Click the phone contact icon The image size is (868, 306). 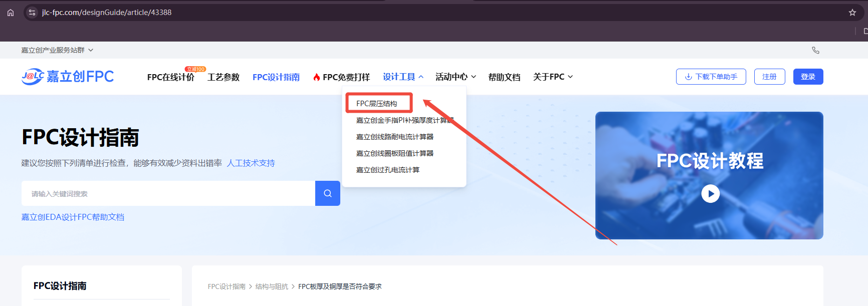click(x=815, y=50)
